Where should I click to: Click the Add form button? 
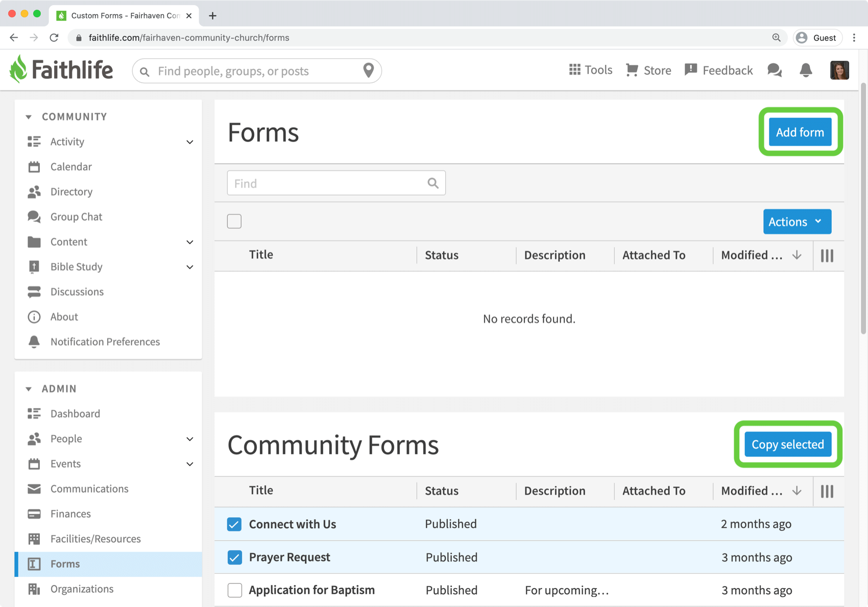[800, 132]
